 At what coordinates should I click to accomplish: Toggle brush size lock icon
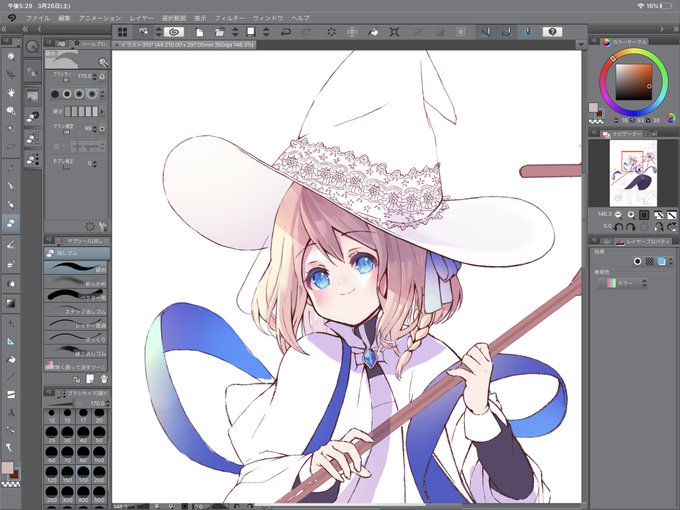point(102,76)
